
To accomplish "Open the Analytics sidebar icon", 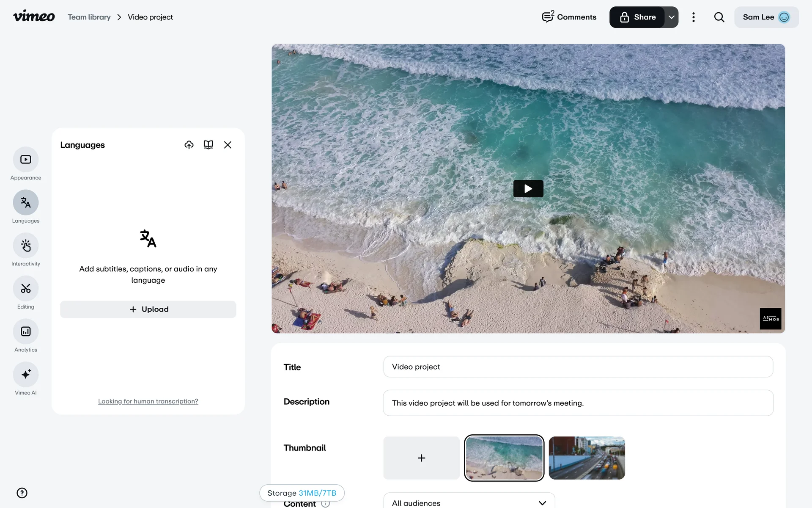I will tap(26, 331).
